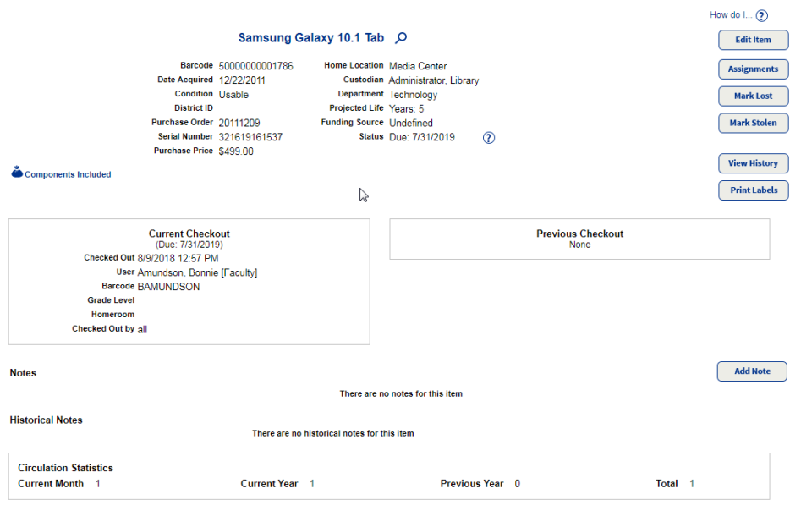Click the (Due: 7/31/2019) line under Current Checkout
This screenshot has height=511, width=812.
click(x=189, y=245)
